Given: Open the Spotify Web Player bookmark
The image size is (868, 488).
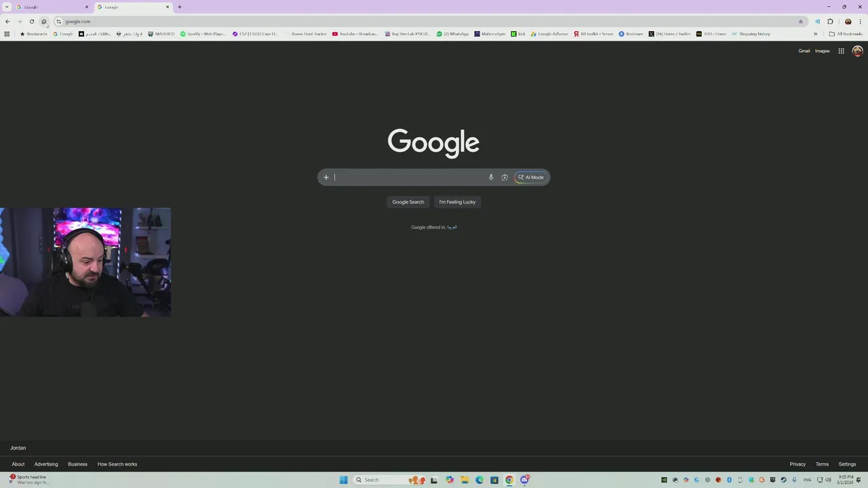Looking at the screenshot, I should [203, 34].
